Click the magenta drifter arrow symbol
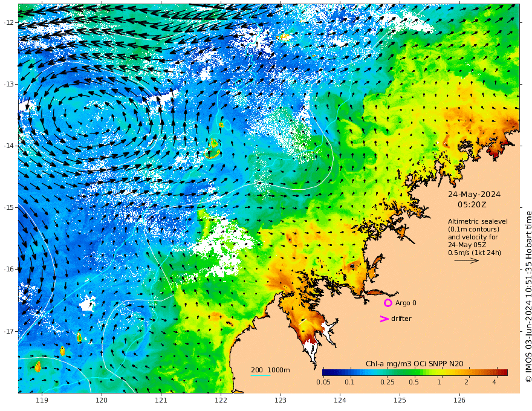The image size is (532, 411). (384, 319)
